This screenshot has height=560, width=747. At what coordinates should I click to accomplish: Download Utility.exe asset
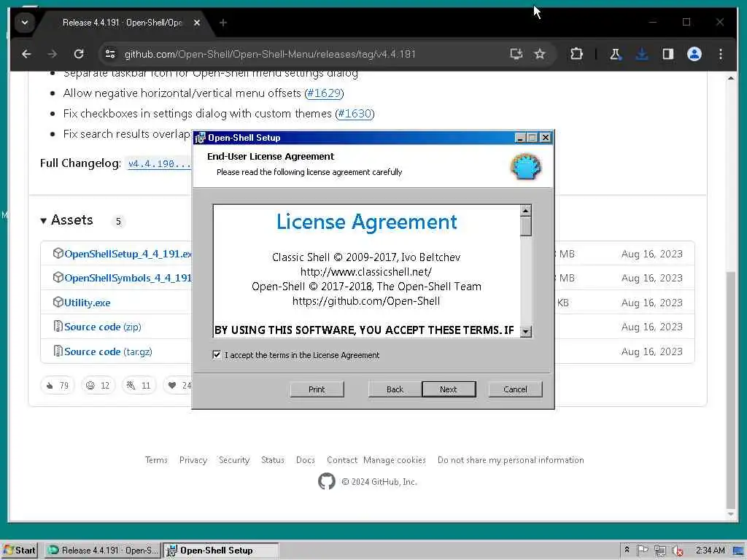pyautogui.click(x=88, y=303)
